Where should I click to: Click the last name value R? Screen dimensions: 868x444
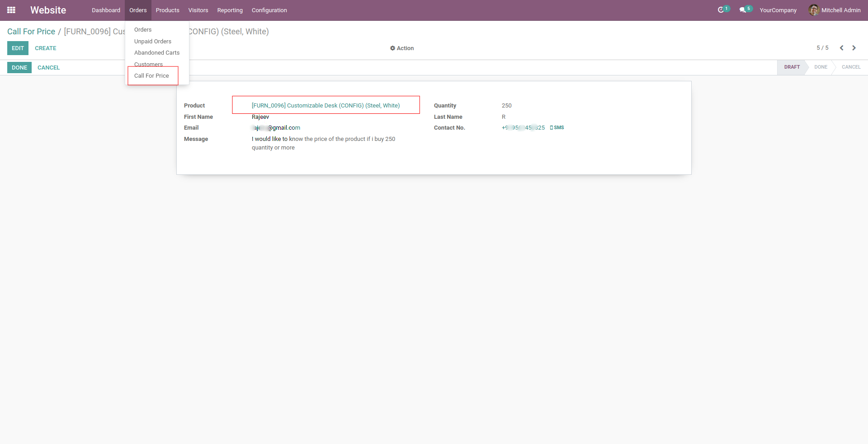tap(504, 117)
